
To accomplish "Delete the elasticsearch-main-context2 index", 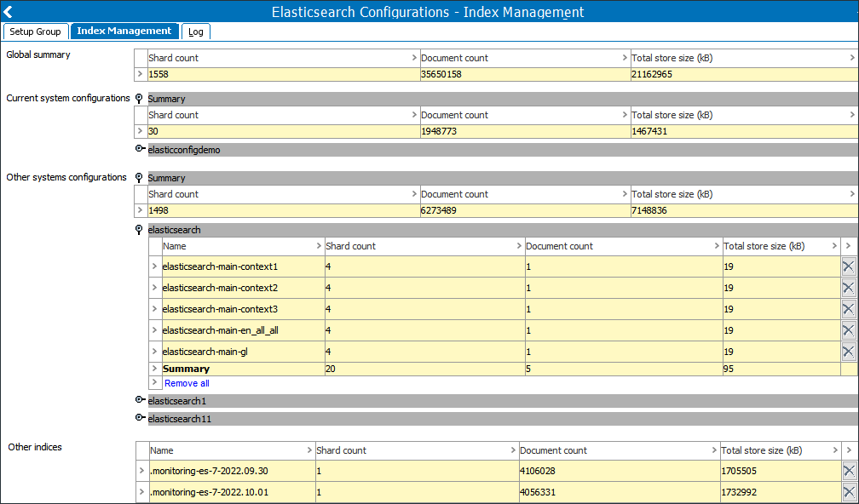I will [848, 288].
